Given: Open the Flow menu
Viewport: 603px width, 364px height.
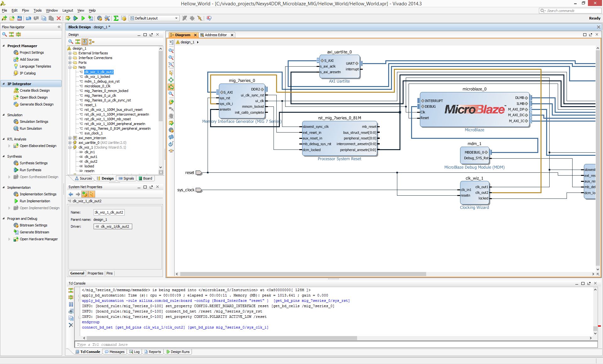Looking at the screenshot, I should click(x=25, y=10).
